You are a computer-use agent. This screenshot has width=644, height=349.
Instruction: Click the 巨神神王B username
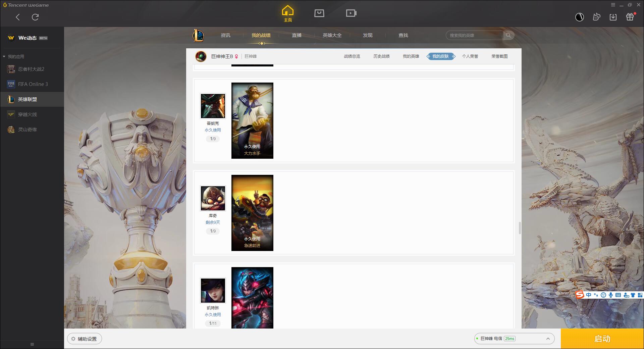222,56
